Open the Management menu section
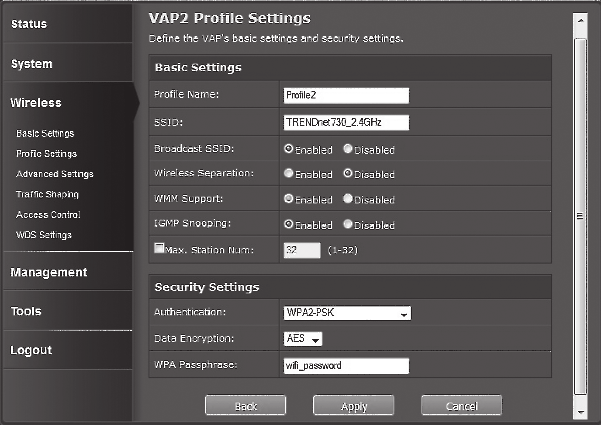This screenshot has height=425, width=601. (49, 272)
